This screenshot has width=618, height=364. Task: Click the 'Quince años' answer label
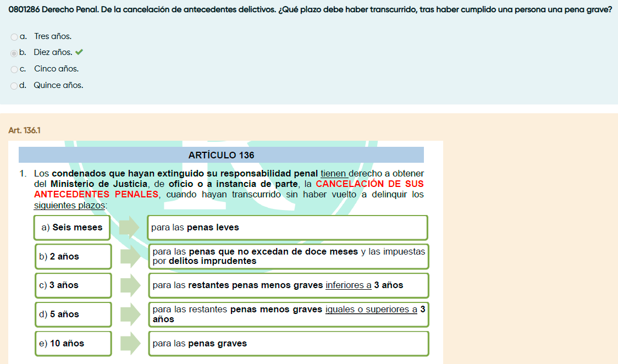click(x=58, y=86)
